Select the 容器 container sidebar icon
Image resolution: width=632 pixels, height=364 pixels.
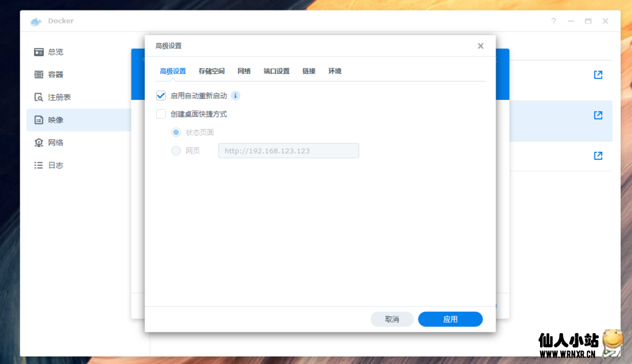(39, 75)
